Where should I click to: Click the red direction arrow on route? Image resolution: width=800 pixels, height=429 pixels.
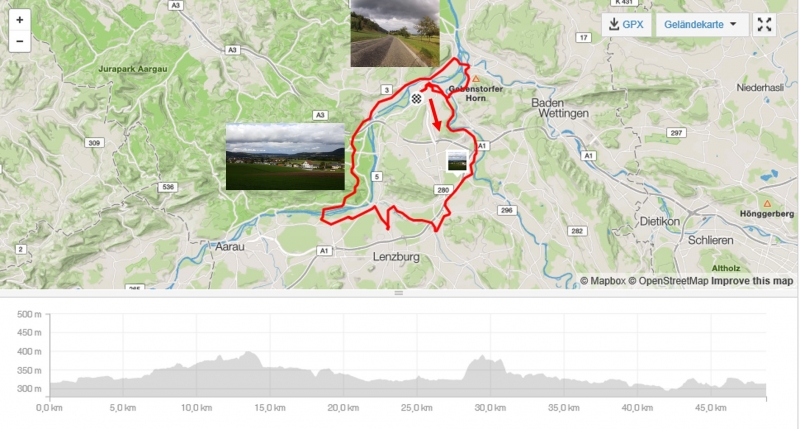tap(434, 115)
